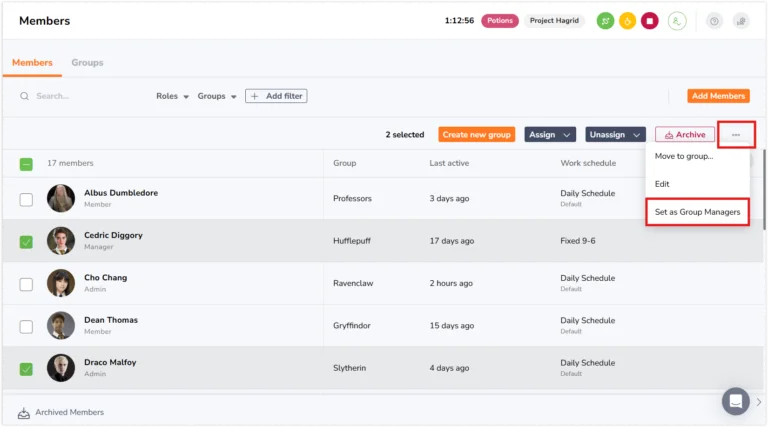Click the Group column header
The image size is (768, 427).
pyautogui.click(x=344, y=163)
